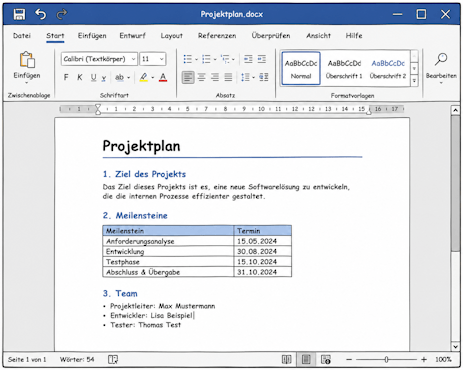463x370 pixels.
Task: Switch to the Entwurf tab
Action: (132, 36)
